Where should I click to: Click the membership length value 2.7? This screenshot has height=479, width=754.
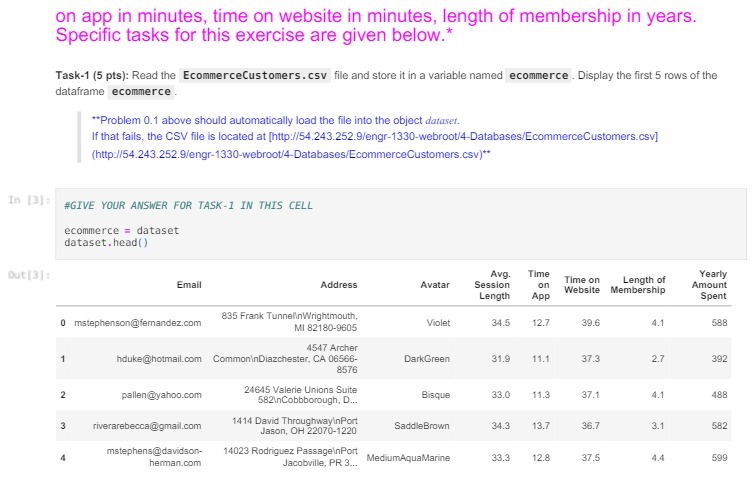[x=658, y=359]
